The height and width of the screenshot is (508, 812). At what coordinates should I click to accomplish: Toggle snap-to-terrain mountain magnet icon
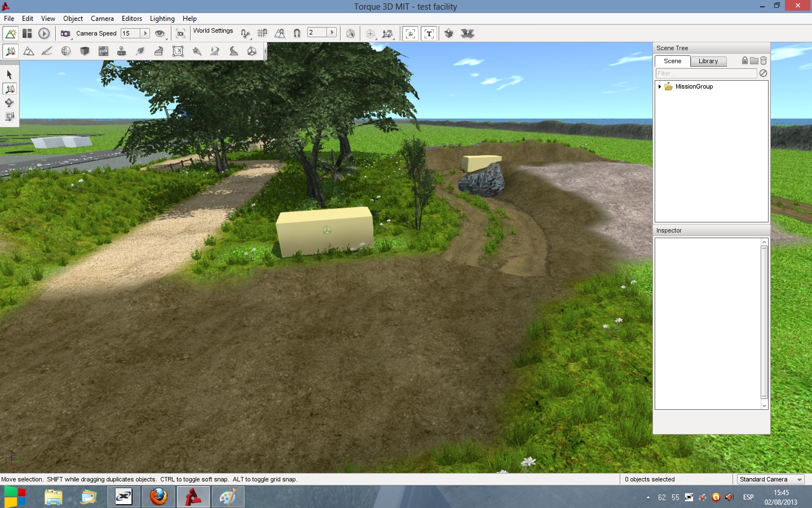(x=280, y=33)
